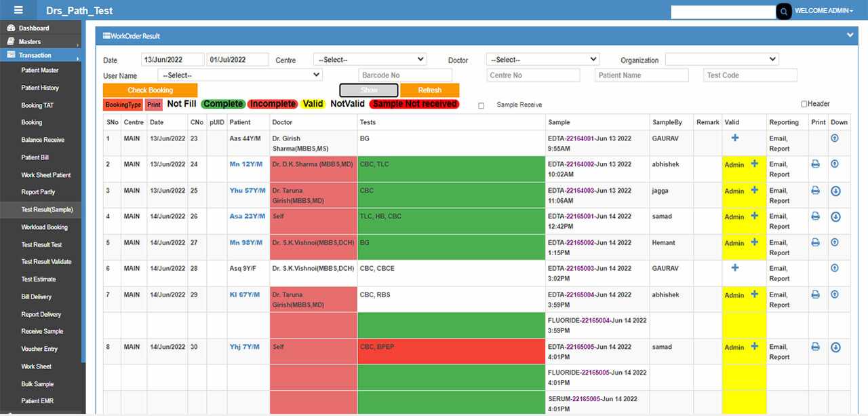Open the Doctor dropdown
868x416 pixels.
tap(542, 60)
